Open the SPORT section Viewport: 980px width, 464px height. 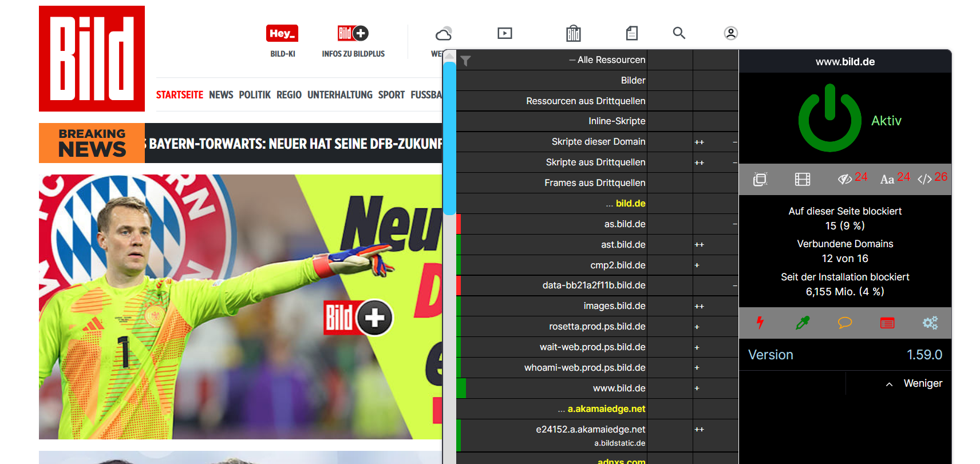click(x=392, y=95)
